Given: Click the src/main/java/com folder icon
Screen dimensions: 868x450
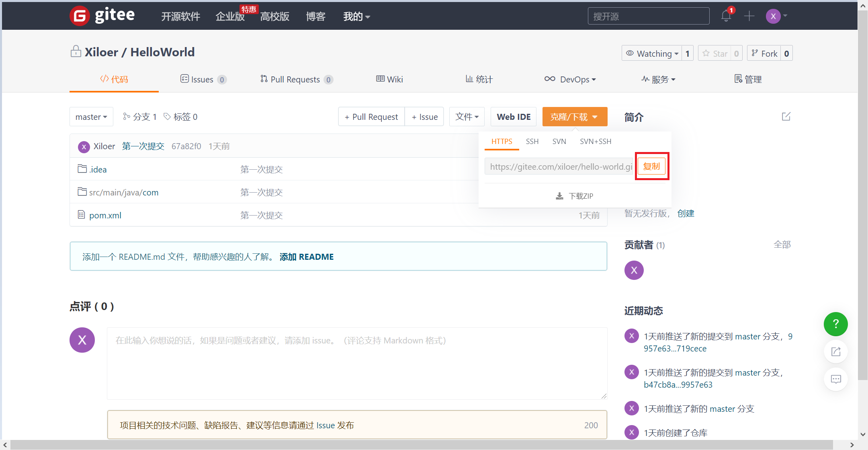Looking at the screenshot, I should pyautogui.click(x=82, y=191).
